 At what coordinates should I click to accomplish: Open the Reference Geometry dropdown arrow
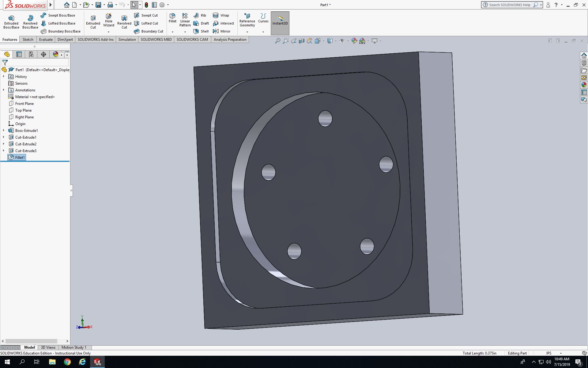tap(247, 32)
